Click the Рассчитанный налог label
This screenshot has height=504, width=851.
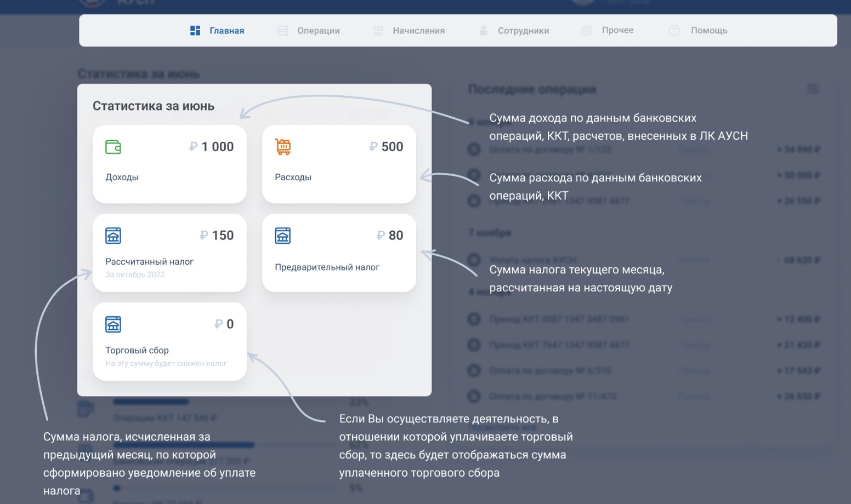coord(149,262)
